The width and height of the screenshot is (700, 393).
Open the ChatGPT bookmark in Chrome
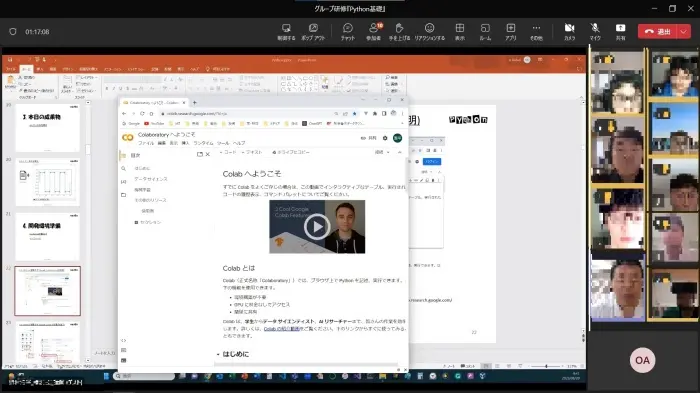[312, 123]
